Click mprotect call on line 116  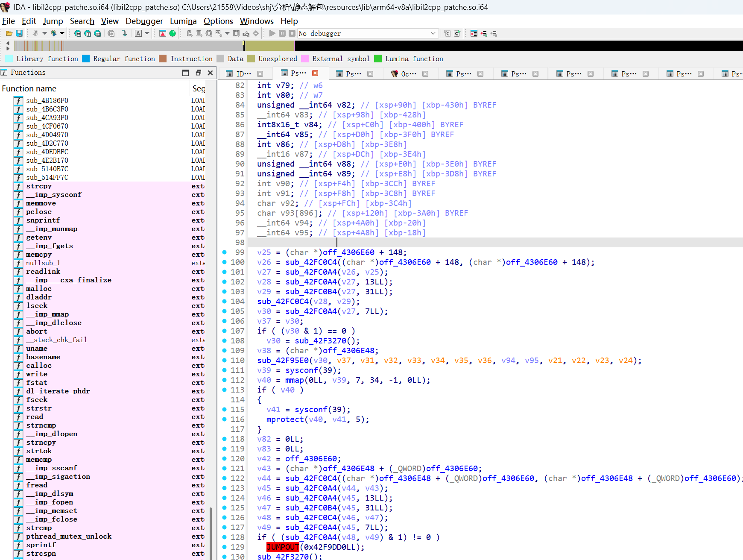coord(285,419)
